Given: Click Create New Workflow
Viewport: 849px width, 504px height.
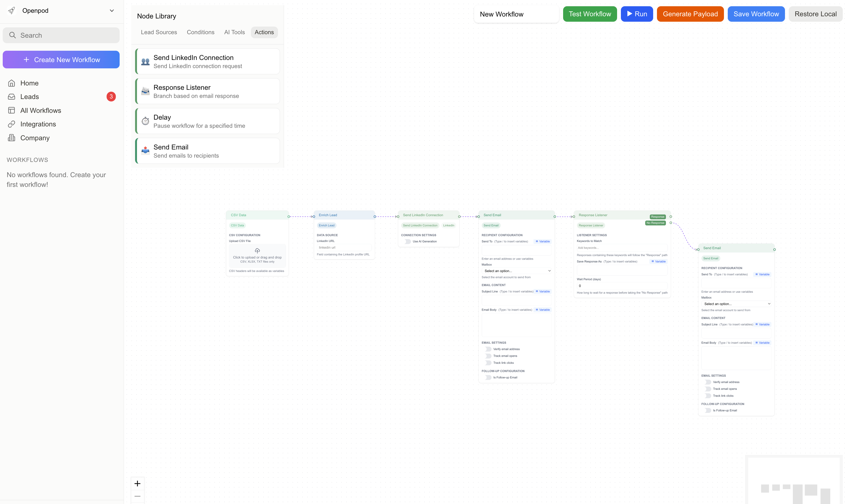Looking at the screenshot, I should (61, 59).
